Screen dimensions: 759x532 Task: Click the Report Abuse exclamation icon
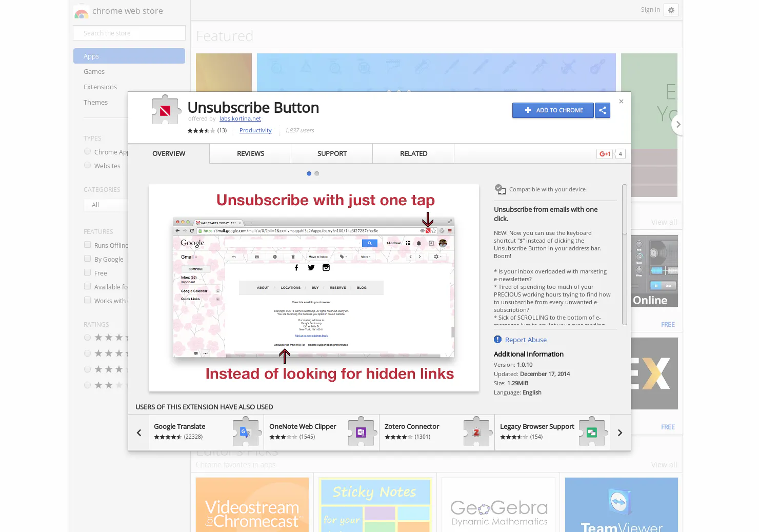pos(497,340)
